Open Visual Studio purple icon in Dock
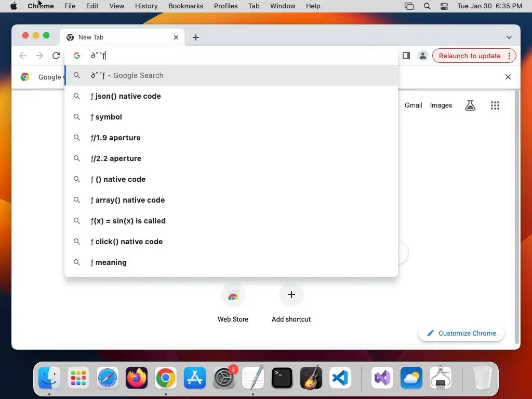 (382, 378)
